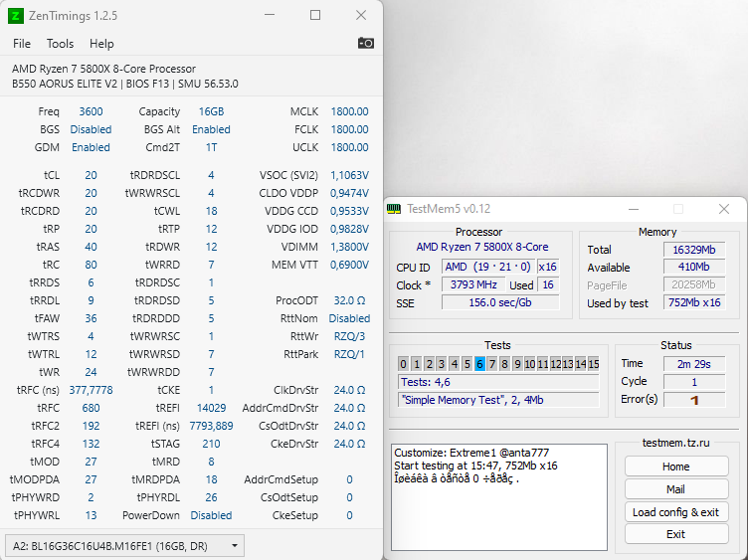
Task: Click the PowerDown value Disabled
Action: 211,515
